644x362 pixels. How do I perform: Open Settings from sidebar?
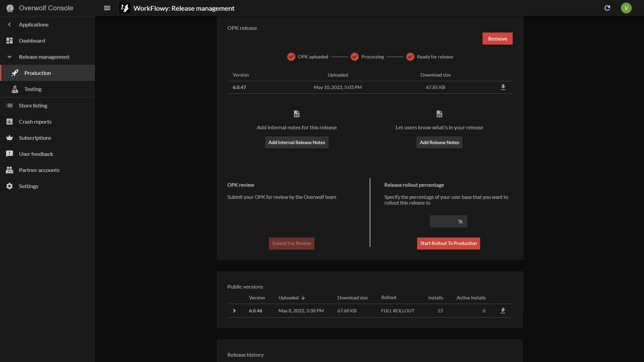coord(47,186)
